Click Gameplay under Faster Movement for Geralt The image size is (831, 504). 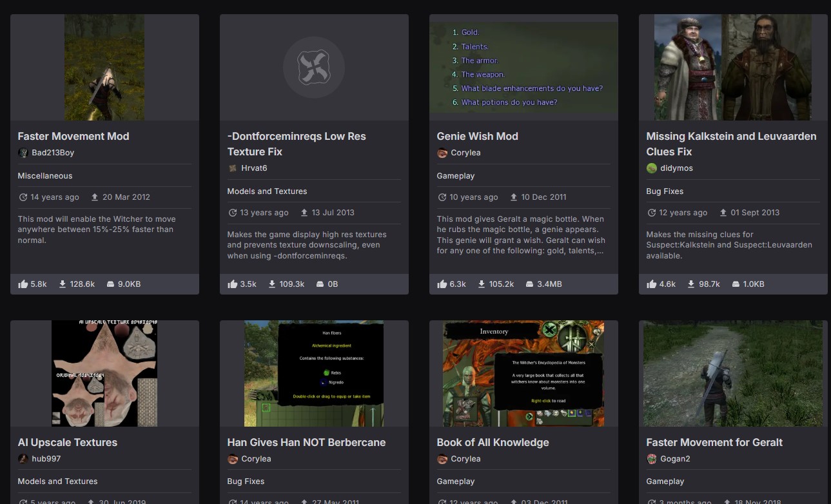[665, 481]
